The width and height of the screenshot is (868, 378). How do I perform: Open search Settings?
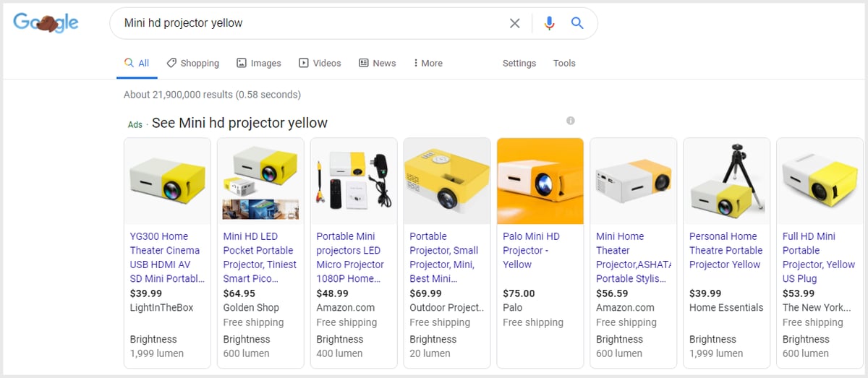(x=519, y=64)
